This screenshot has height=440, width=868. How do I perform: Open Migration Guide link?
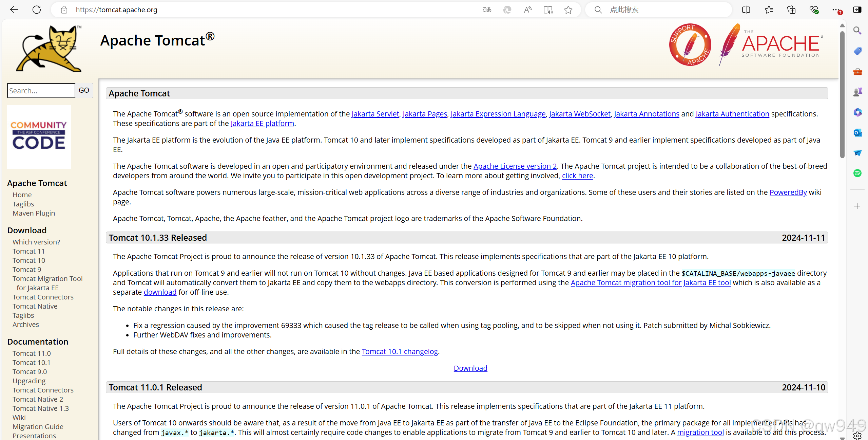[38, 427]
